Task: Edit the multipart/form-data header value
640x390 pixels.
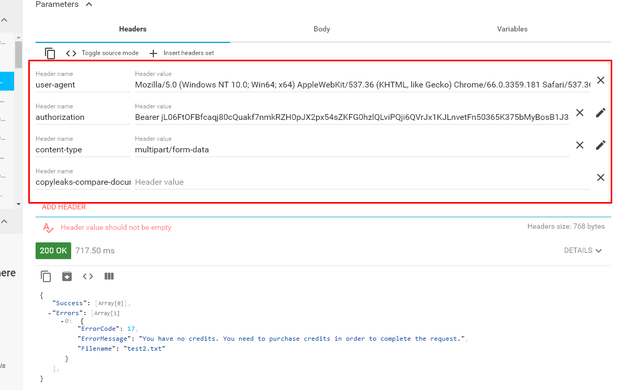Action: click(x=351, y=150)
